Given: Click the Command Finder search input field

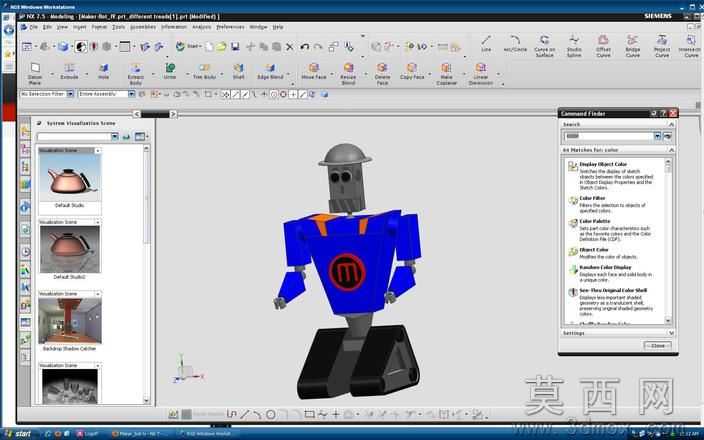Looking at the screenshot, I should point(608,136).
